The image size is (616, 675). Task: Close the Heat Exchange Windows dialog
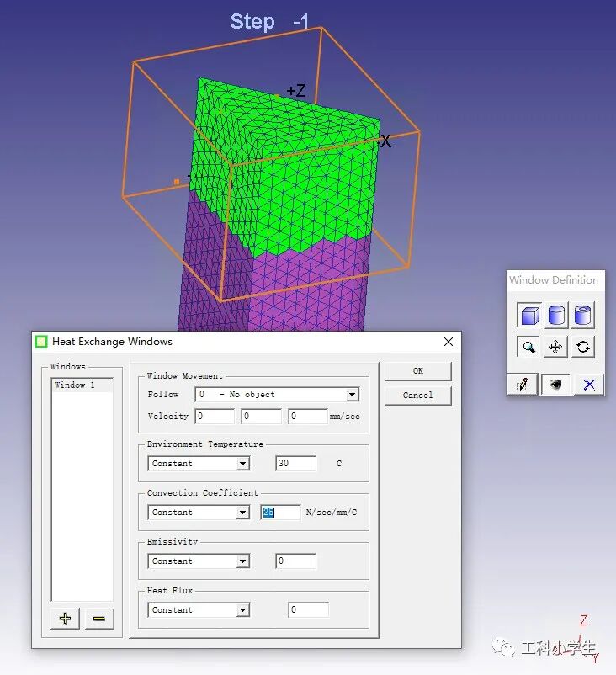[x=449, y=342]
